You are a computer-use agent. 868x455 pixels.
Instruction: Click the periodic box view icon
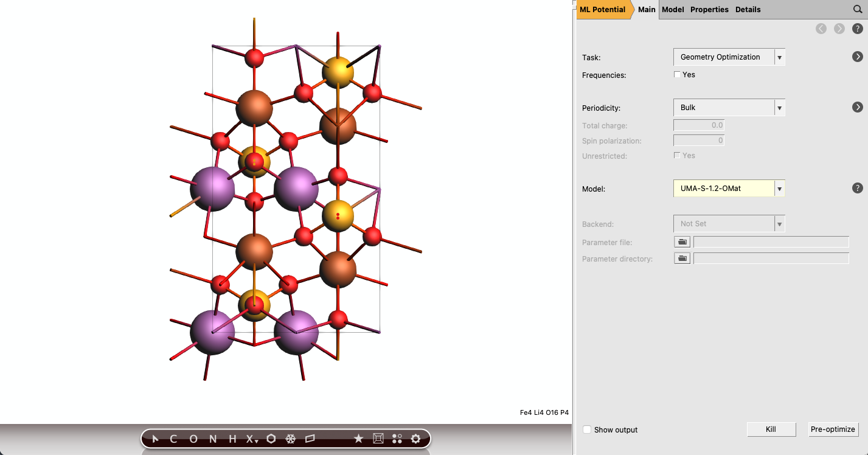pos(378,439)
